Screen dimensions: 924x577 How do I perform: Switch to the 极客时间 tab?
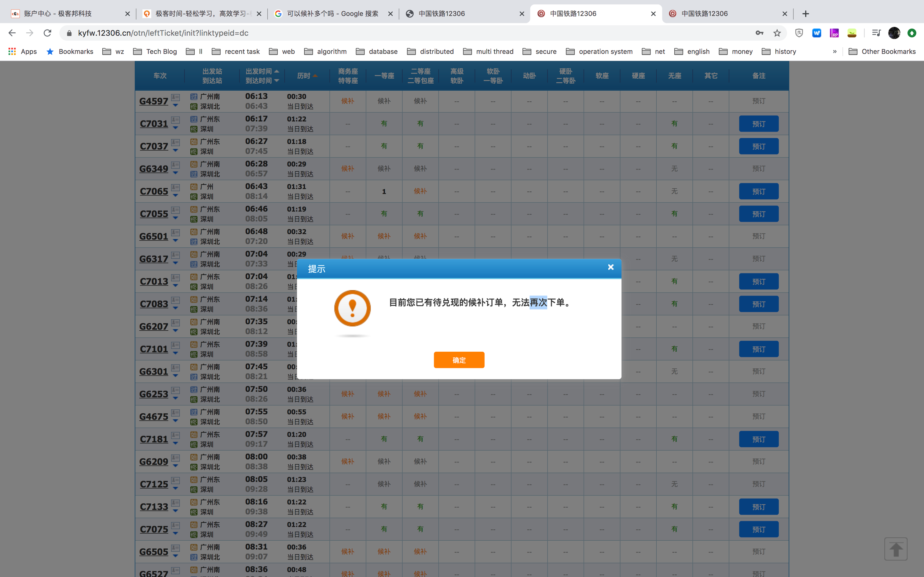click(x=202, y=14)
